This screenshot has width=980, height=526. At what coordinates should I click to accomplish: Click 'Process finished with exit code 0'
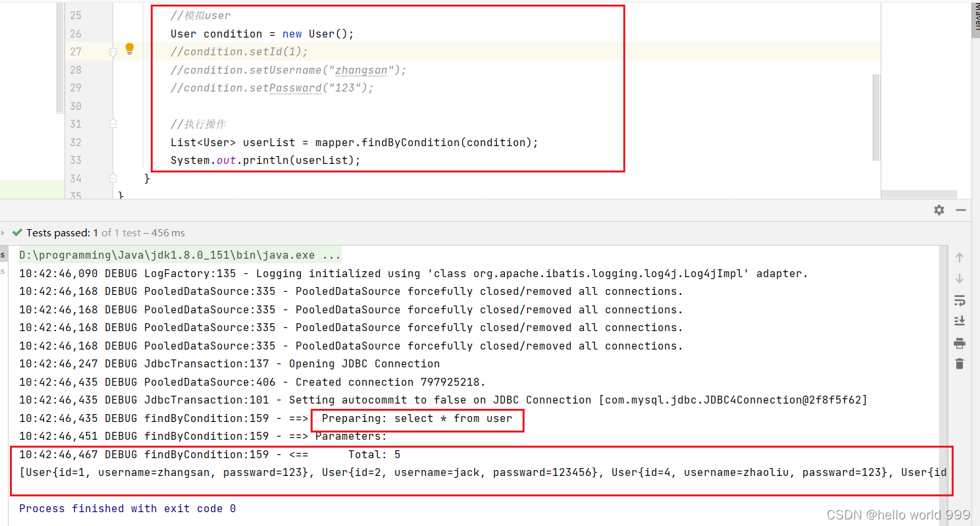(127, 508)
